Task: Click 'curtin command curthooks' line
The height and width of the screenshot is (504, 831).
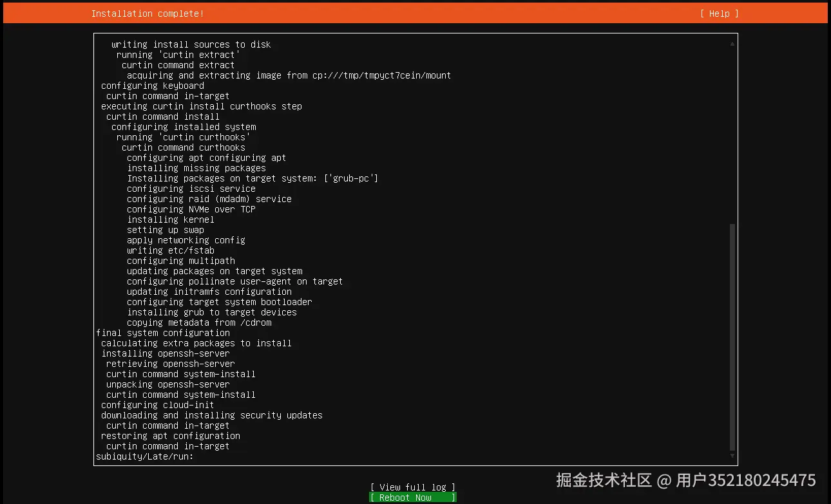Action: (184, 147)
